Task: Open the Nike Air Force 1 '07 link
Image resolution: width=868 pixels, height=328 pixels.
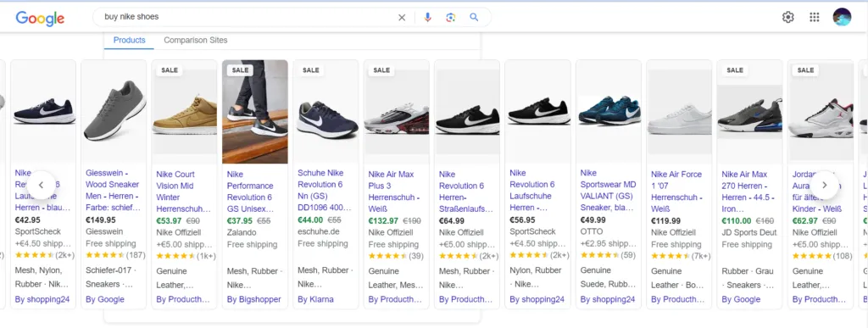Action: coord(677,192)
